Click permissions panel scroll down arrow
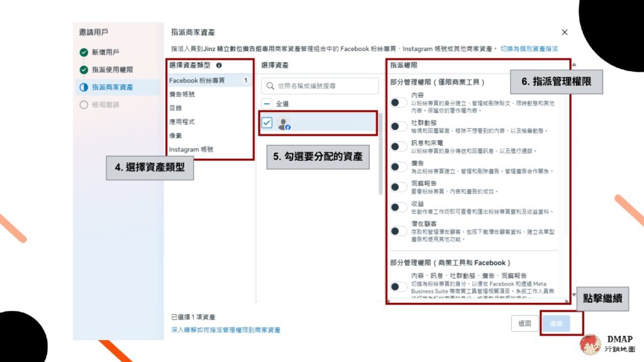 [574, 295]
